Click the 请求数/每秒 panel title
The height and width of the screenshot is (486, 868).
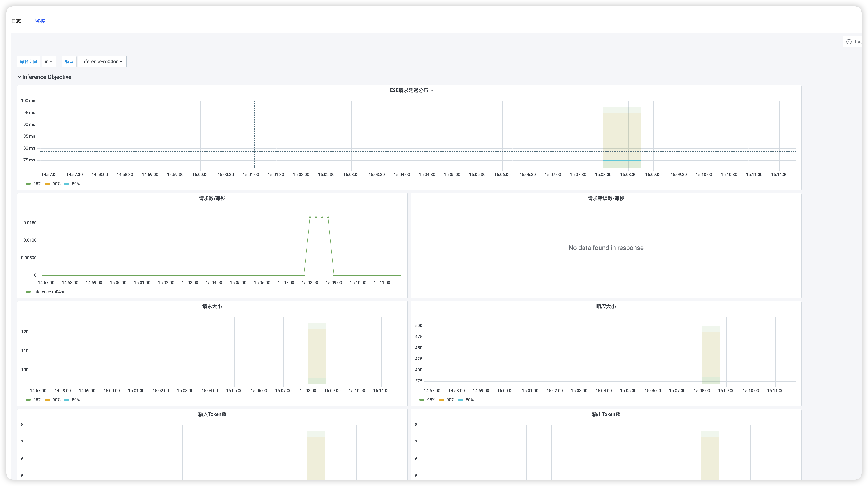coord(212,198)
